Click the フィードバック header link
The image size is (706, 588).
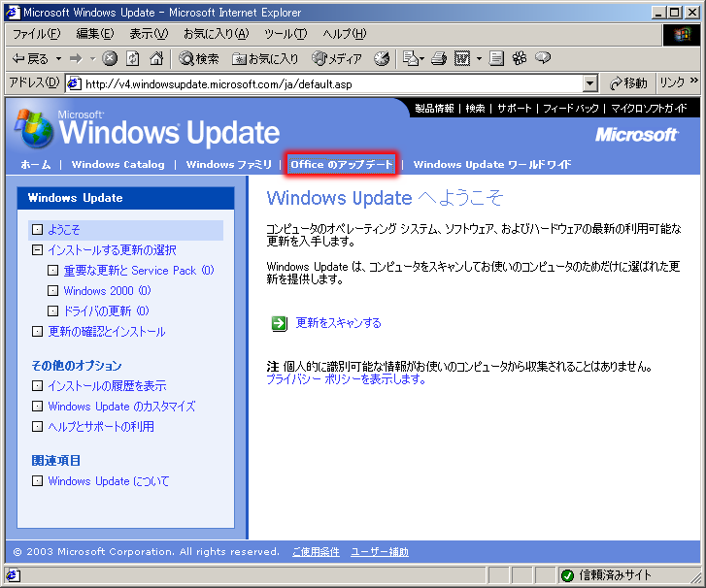(571, 109)
